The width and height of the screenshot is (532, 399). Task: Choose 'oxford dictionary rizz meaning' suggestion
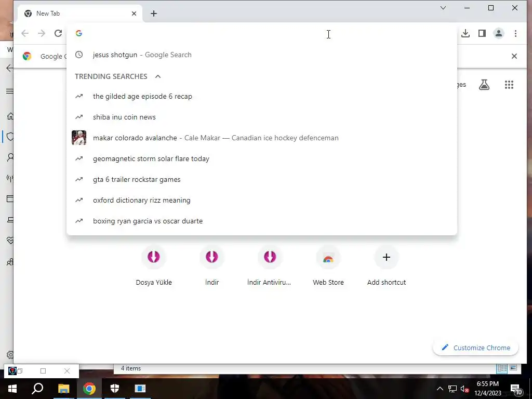[x=262, y=200]
